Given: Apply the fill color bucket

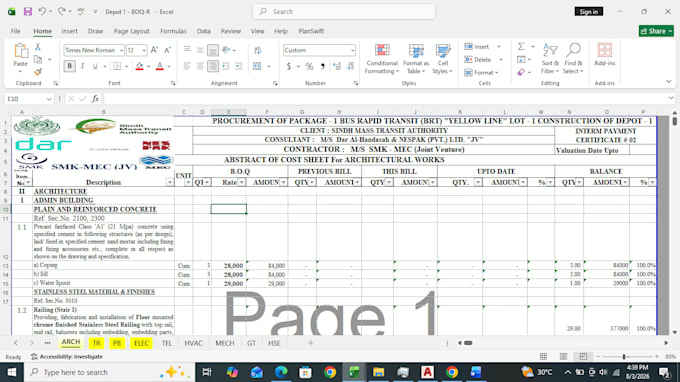Looking at the screenshot, I should 140,66.
